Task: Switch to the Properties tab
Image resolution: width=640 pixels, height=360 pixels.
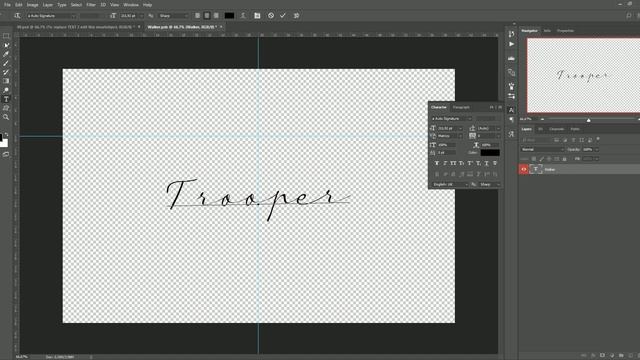Action: 565,31
